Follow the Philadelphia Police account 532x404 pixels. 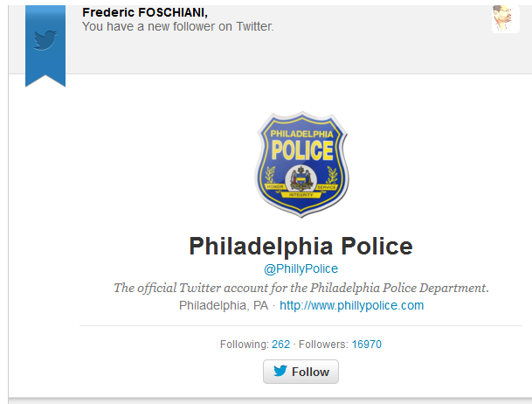pos(301,372)
